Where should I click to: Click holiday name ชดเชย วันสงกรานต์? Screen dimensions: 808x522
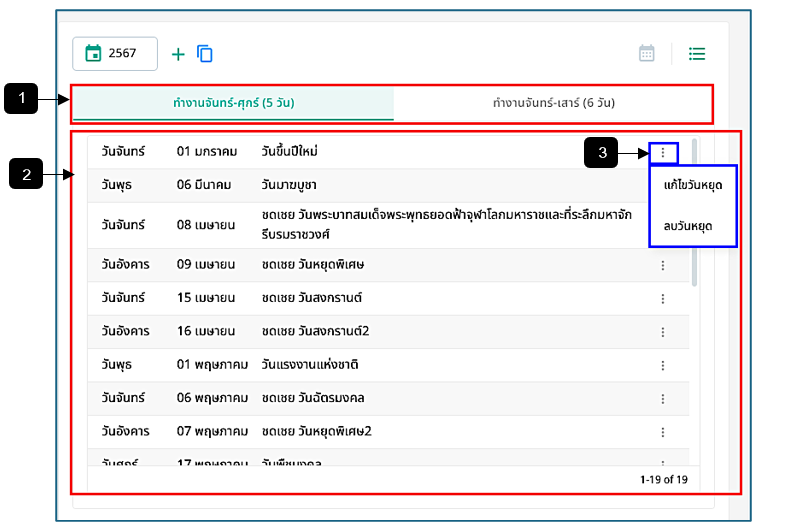coord(311,298)
